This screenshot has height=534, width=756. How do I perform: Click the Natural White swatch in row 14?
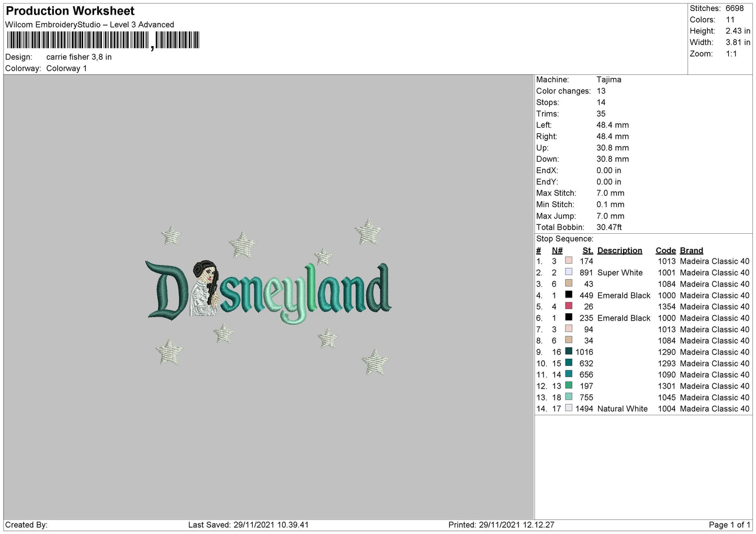(x=569, y=408)
